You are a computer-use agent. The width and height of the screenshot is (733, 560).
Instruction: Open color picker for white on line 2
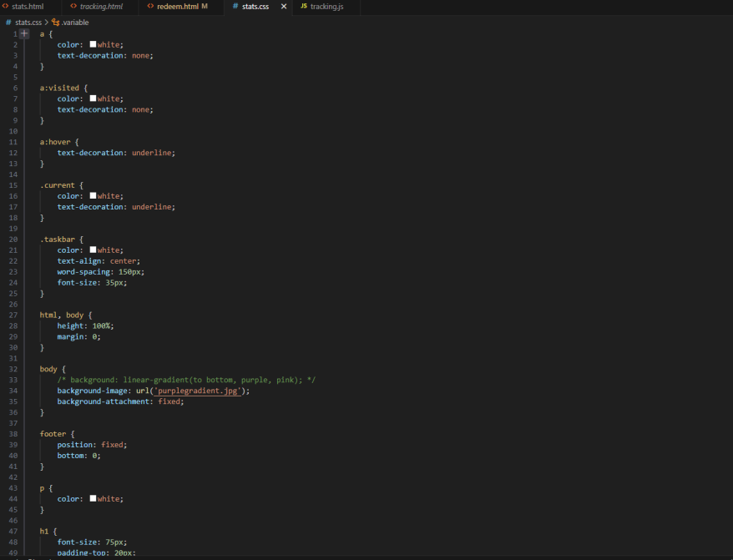coord(93,44)
